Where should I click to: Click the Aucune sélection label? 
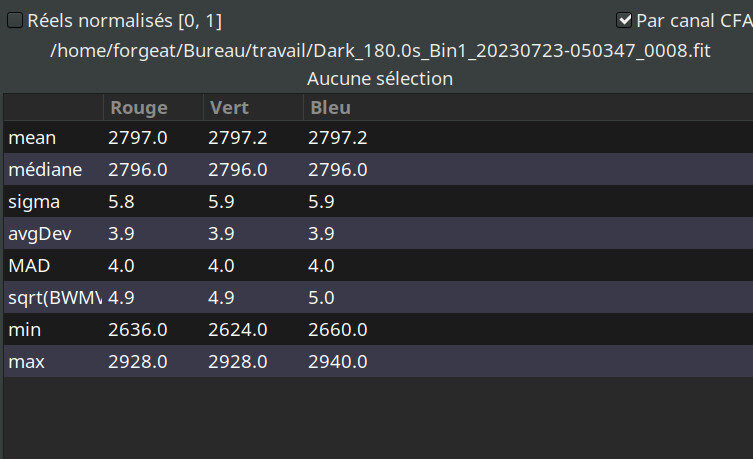(x=380, y=78)
